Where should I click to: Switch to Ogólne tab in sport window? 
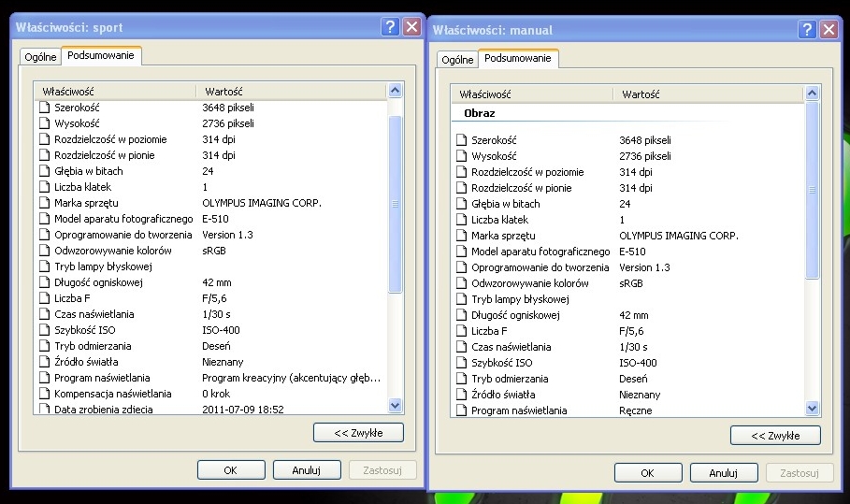40,57
